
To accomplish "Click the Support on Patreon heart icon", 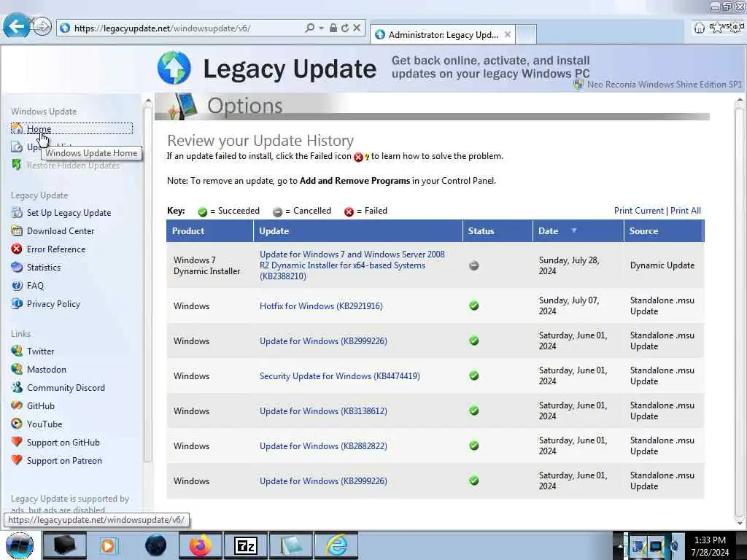I will (x=17, y=460).
